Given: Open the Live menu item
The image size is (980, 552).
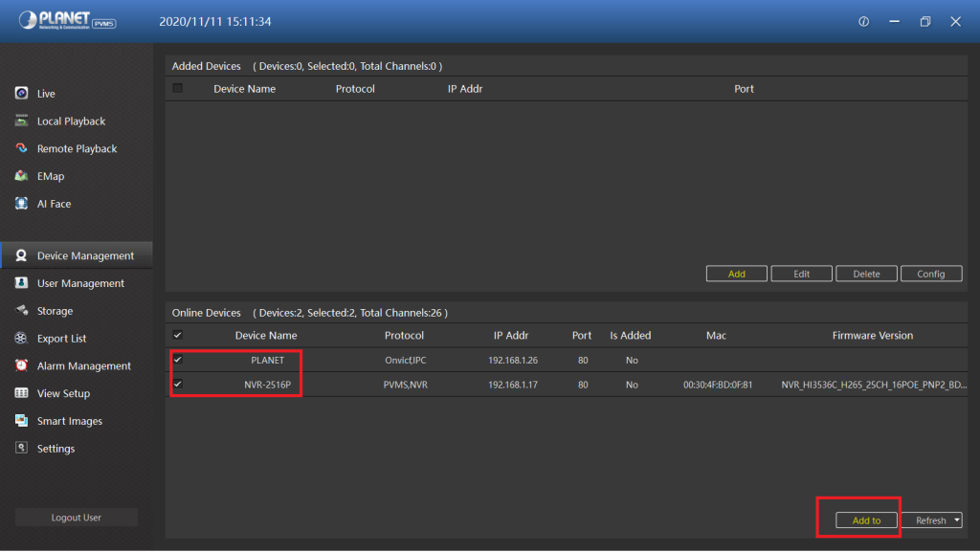Looking at the screenshot, I should (46, 94).
